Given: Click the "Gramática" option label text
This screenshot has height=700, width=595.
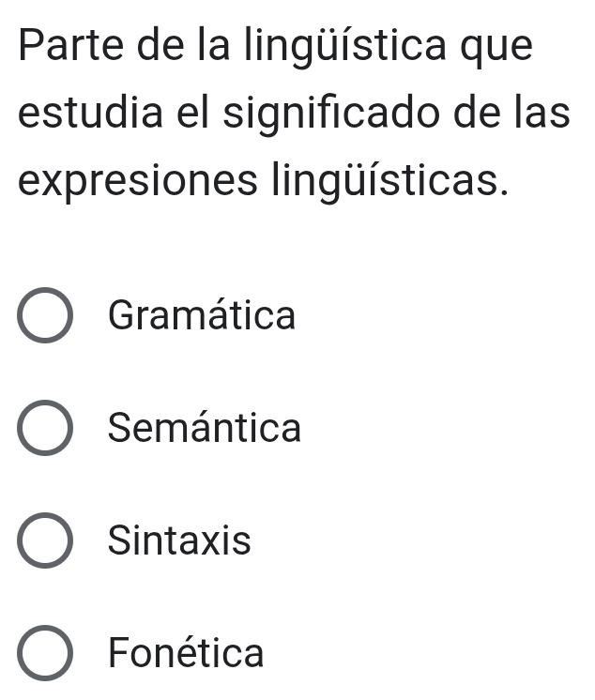Looking at the screenshot, I should 202,316.
